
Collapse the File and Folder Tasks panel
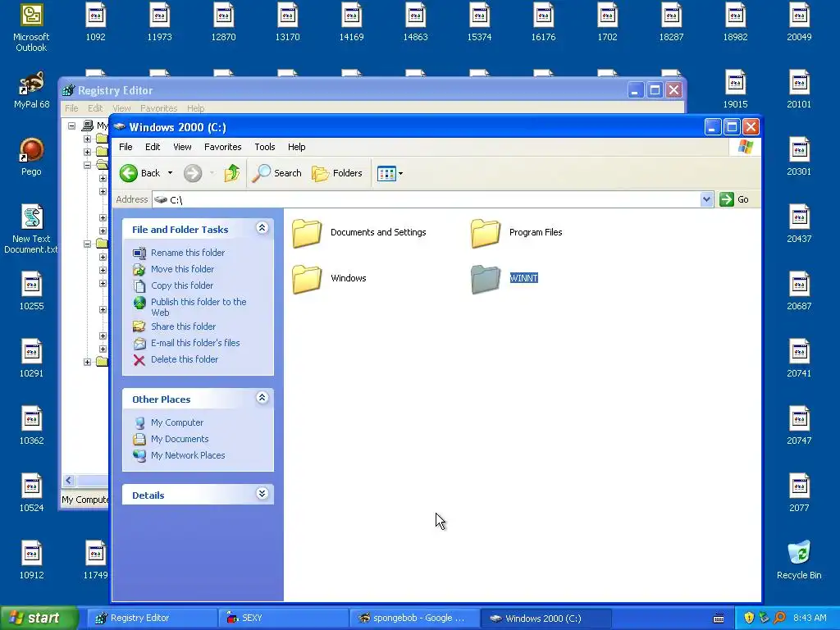(x=262, y=228)
